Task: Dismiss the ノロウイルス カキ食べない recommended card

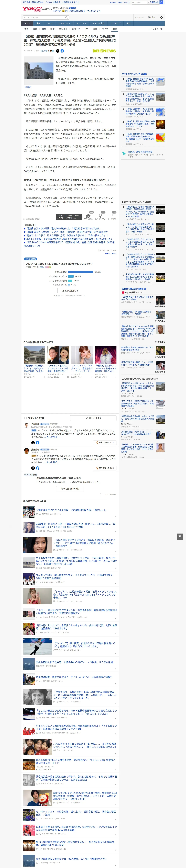Action: tap(92, 377)
